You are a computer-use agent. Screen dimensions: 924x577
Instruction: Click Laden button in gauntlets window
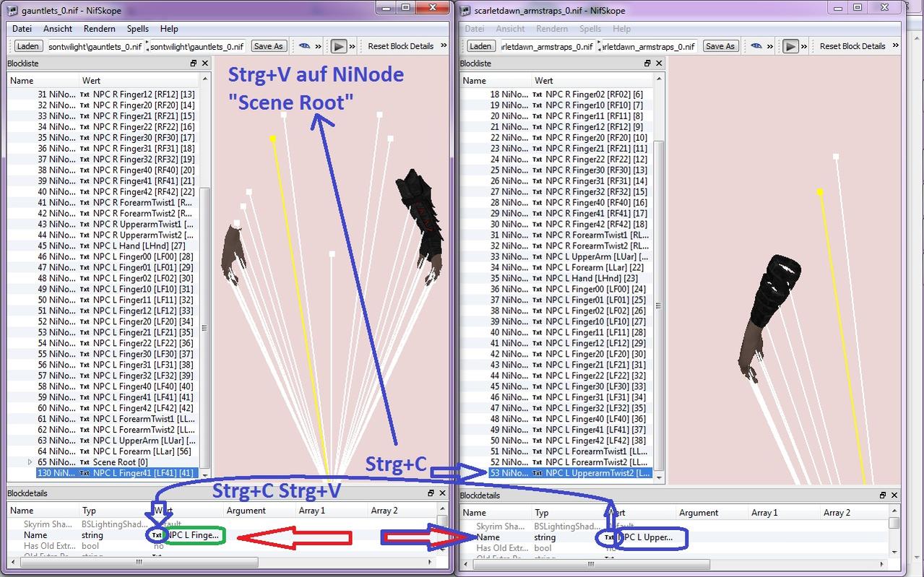point(28,46)
